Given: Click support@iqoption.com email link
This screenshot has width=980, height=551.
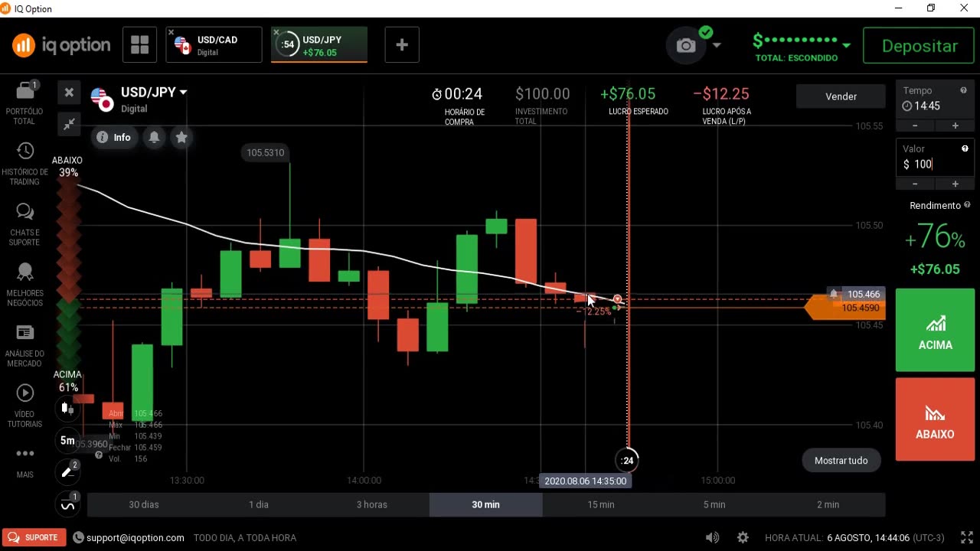Looking at the screenshot, I should (136, 538).
